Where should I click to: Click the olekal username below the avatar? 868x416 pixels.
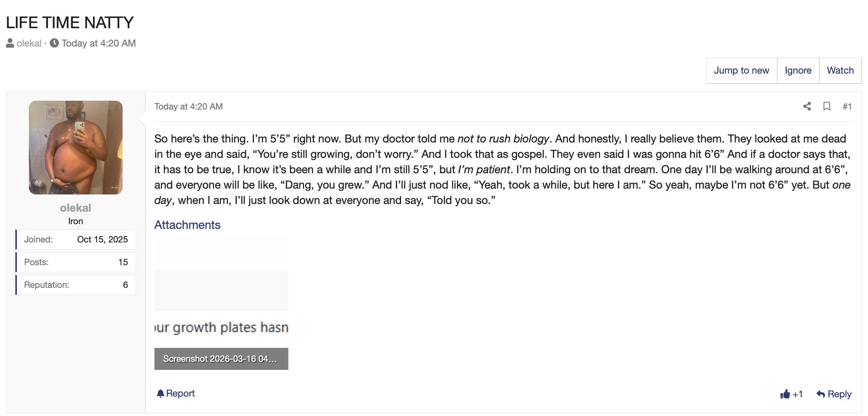(x=75, y=208)
